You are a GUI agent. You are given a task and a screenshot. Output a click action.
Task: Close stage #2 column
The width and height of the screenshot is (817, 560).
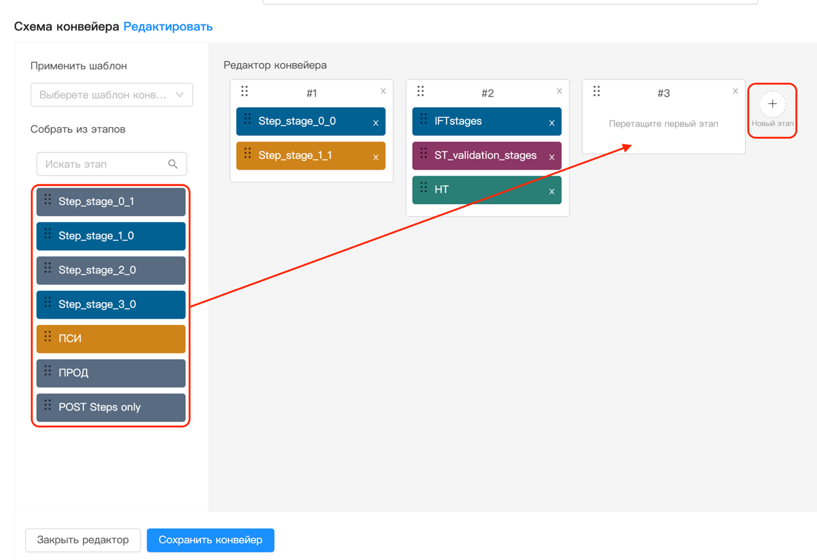click(559, 91)
